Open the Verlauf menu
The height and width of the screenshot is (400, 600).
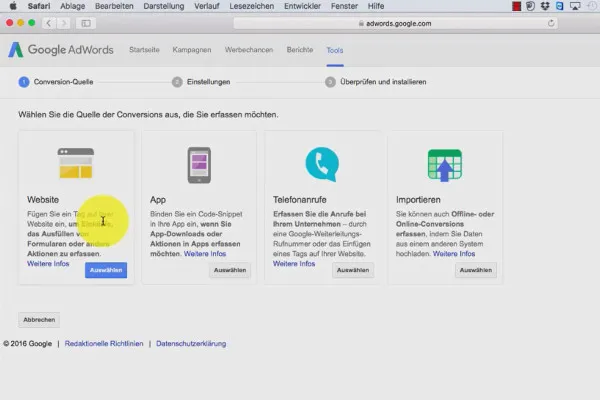pos(207,6)
